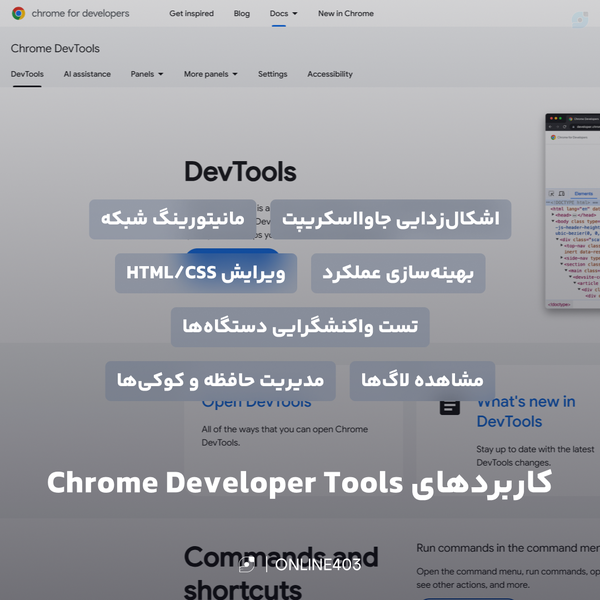The height and width of the screenshot is (600, 600).
Task: Click the کاربردهای Chrome Developer Tools title
Action: 300,483
